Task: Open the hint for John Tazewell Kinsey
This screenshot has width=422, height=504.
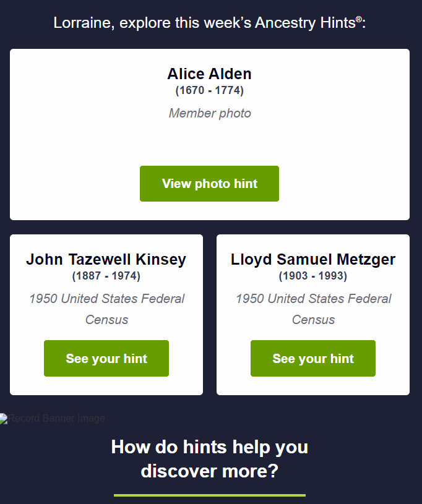Action: [x=106, y=359]
